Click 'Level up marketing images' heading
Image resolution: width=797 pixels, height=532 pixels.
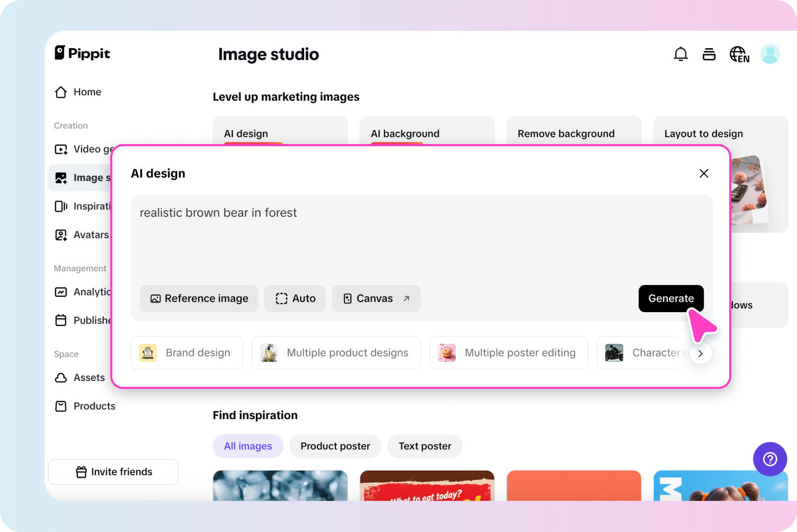pos(286,97)
